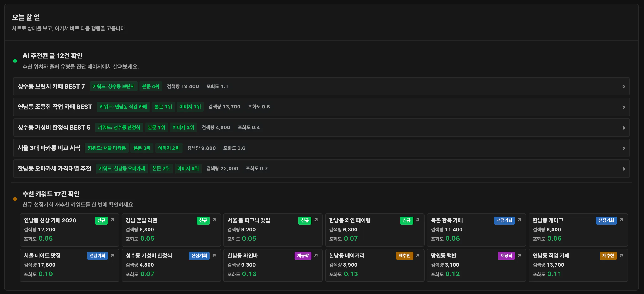This screenshot has height=294, width=644.
Task: Click the 포화도 1.1 value
Action: point(217,86)
